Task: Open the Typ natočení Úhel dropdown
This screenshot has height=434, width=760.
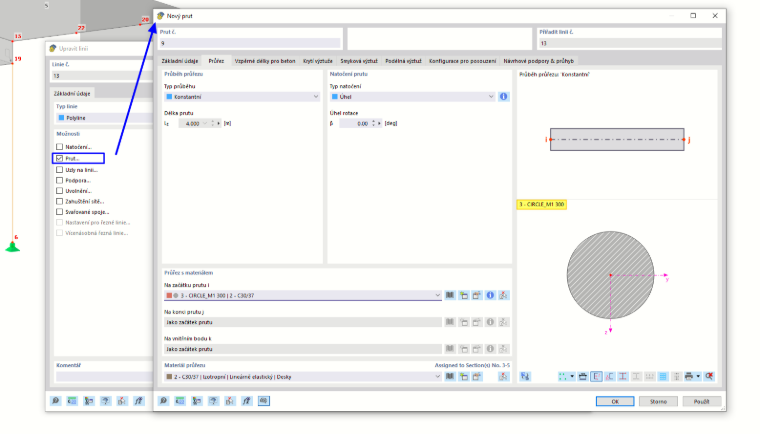Action: [412, 96]
